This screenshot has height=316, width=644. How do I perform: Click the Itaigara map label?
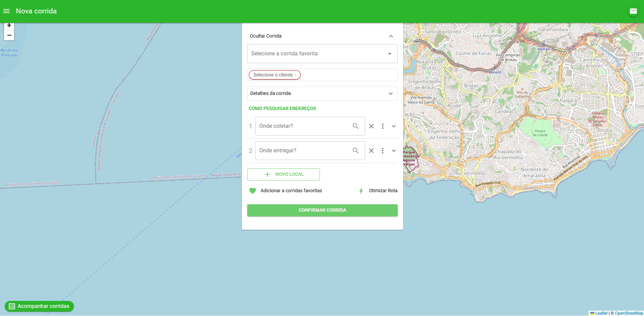tap(568, 100)
